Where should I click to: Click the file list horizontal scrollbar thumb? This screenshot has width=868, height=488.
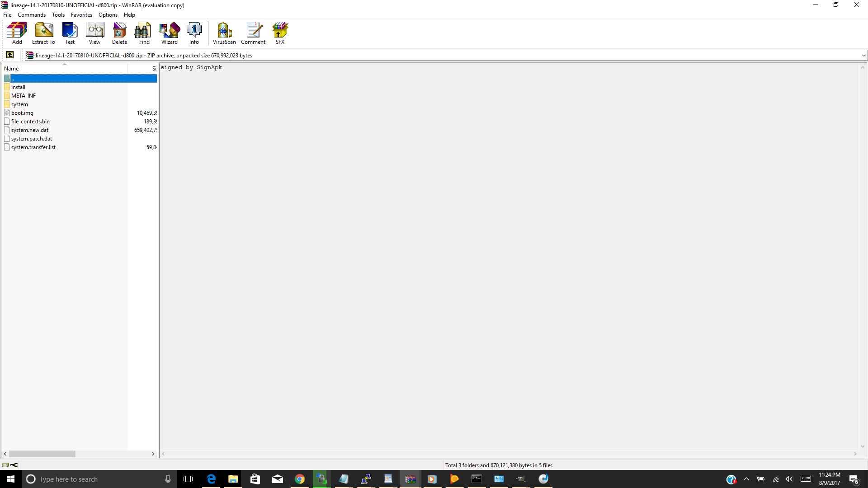pos(42,454)
